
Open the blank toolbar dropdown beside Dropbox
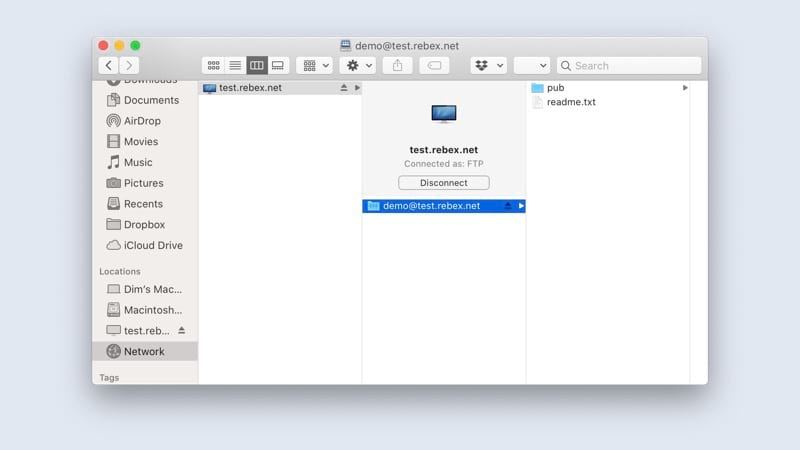(x=532, y=65)
